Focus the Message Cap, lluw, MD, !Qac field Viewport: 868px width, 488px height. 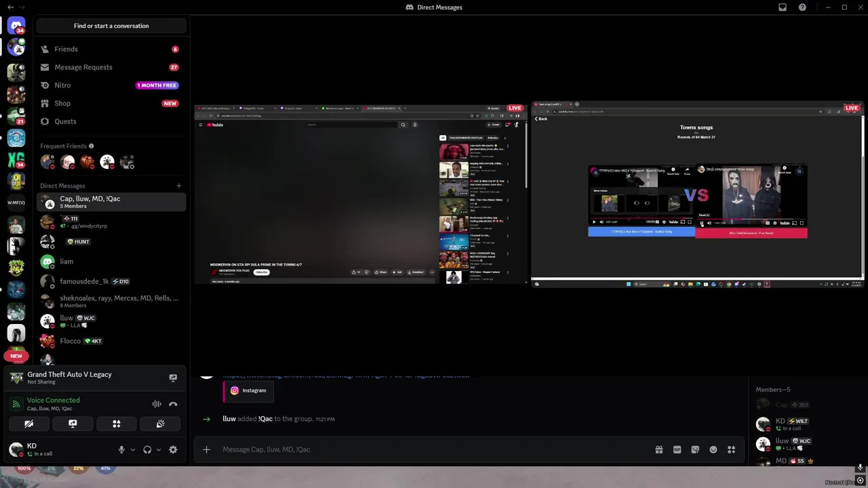[x=434, y=449]
